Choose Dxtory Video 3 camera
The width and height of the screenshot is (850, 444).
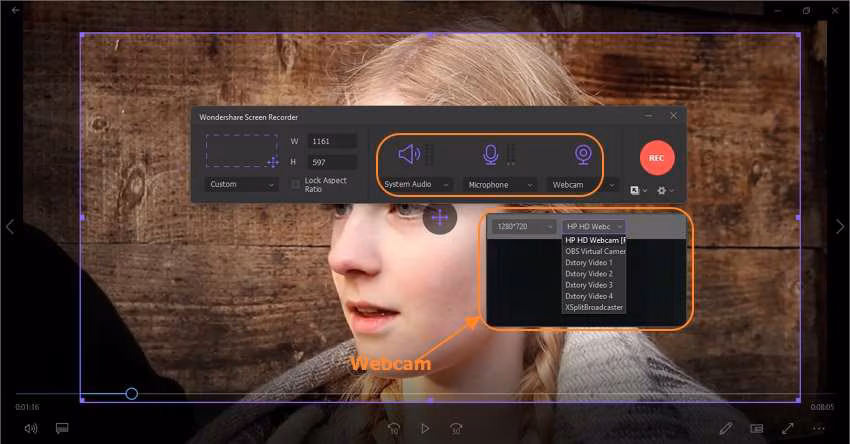(594, 285)
